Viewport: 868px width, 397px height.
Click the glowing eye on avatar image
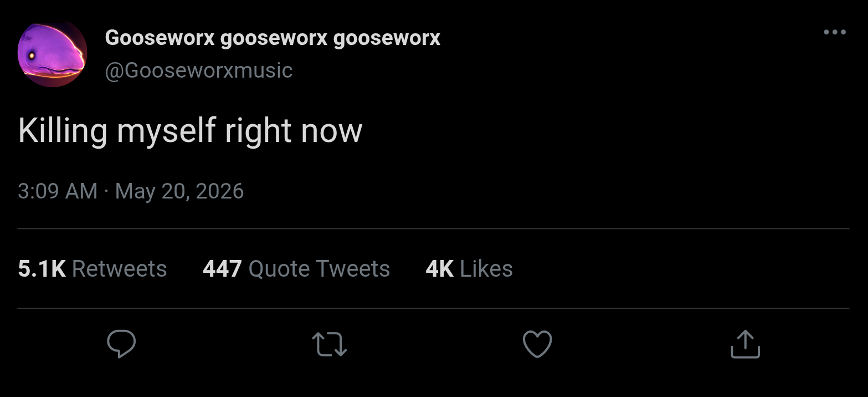coord(32,55)
